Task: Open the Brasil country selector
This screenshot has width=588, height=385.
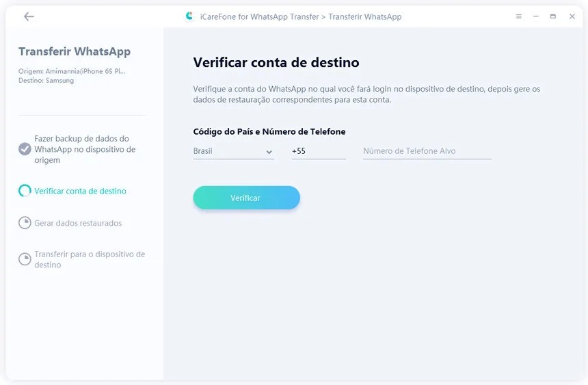Action: click(x=234, y=151)
